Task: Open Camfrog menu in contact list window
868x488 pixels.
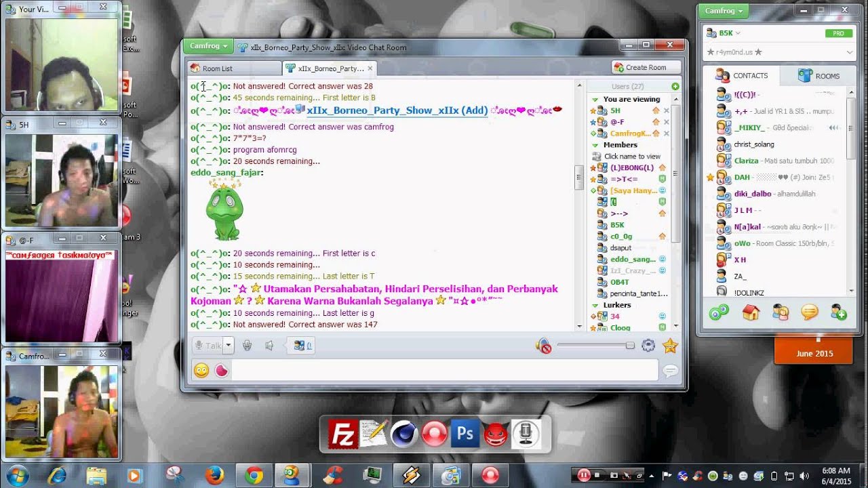Action: [x=724, y=11]
